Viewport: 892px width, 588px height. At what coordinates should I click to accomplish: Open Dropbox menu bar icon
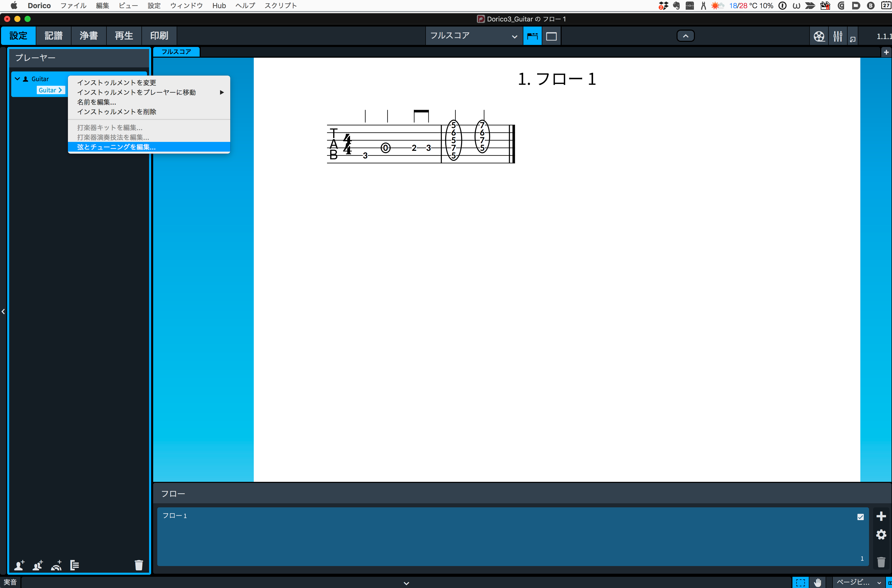pyautogui.click(x=663, y=6)
